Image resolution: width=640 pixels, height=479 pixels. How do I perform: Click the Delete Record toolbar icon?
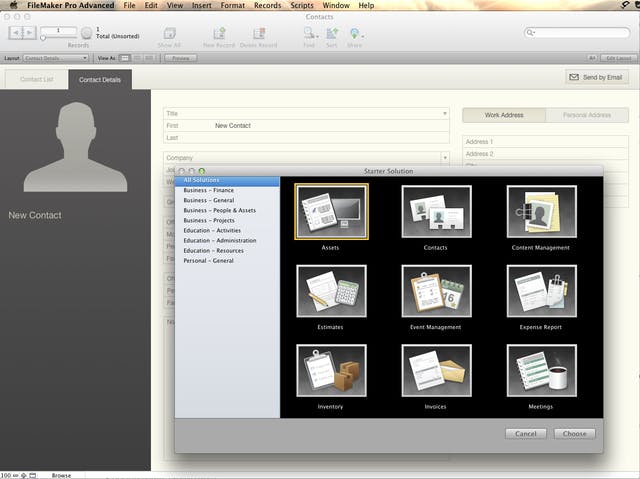coord(258,33)
